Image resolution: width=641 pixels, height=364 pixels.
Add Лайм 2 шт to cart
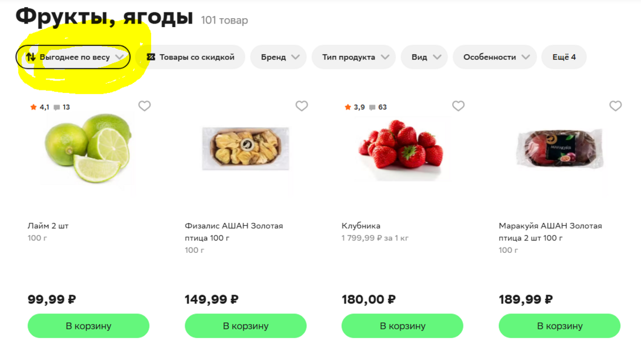pyautogui.click(x=88, y=326)
